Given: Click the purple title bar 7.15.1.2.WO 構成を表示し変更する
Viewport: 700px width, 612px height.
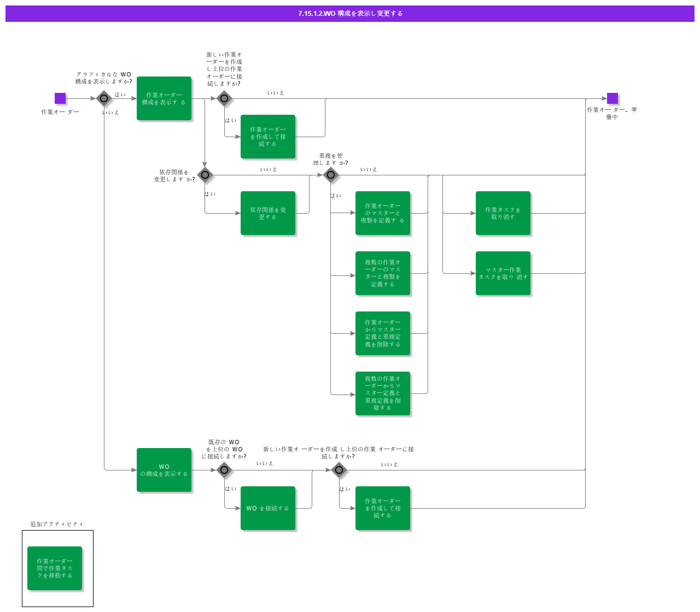Looking at the screenshot, I should coord(350,14).
